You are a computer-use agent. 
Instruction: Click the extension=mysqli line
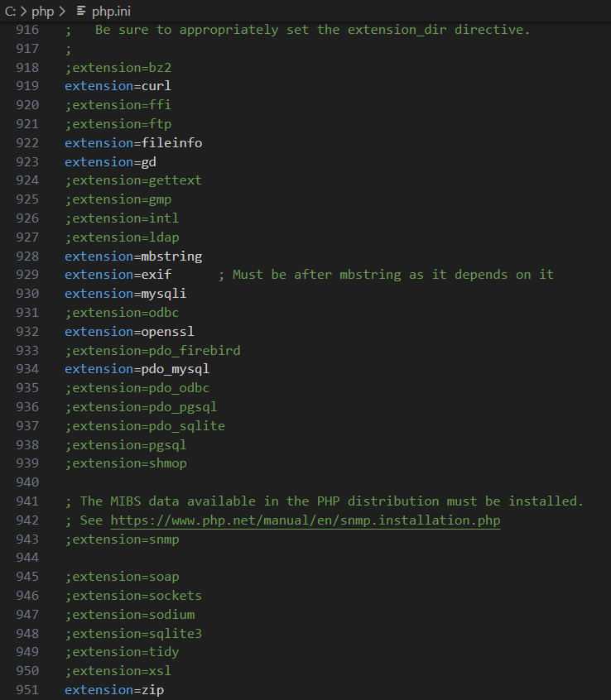pyautogui.click(x=124, y=293)
